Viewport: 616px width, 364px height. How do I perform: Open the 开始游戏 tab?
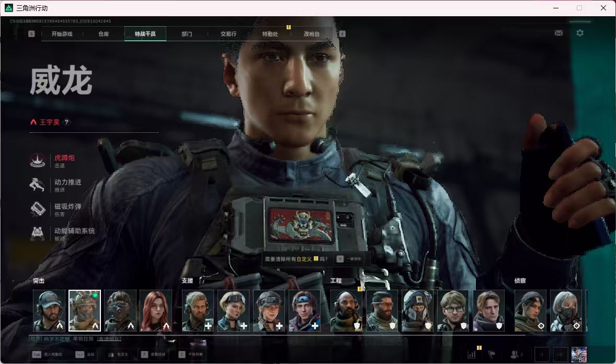coord(62,34)
